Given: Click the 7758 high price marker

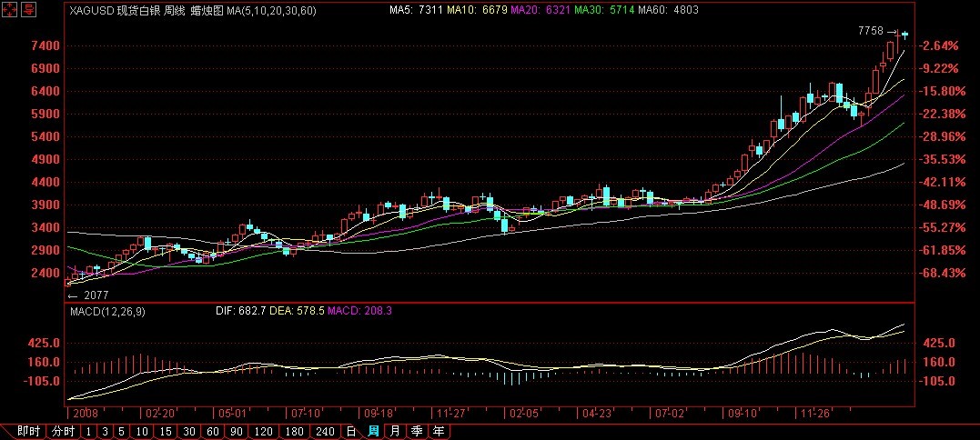Looking at the screenshot, I should pyautogui.click(x=871, y=31).
